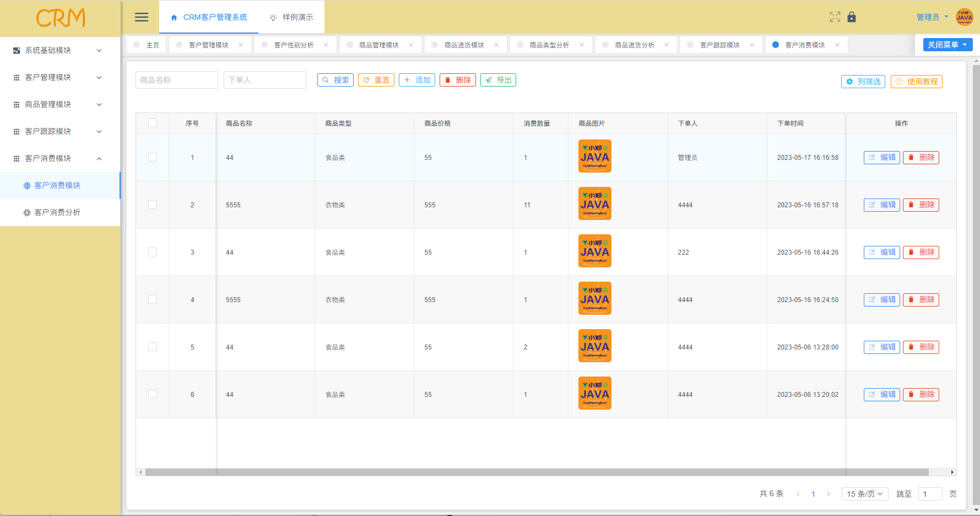
Task: Click the CRM logo
Action: [x=61, y=18]
